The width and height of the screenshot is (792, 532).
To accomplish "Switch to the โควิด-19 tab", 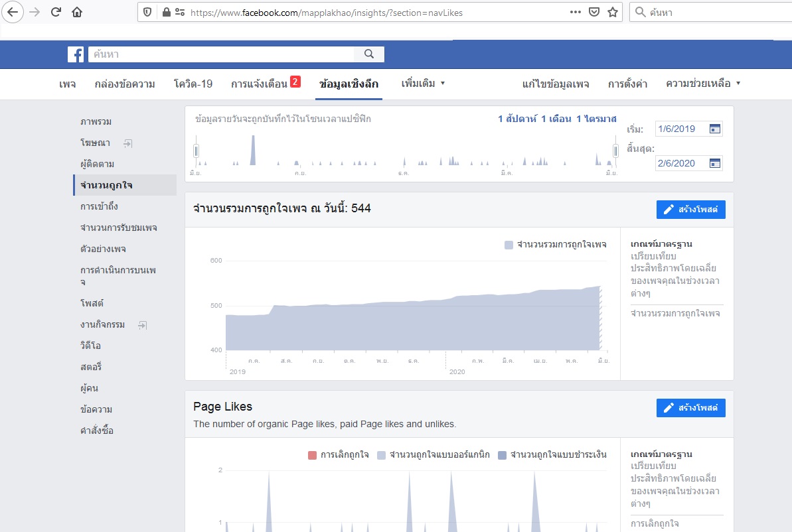I will point(193,84).
